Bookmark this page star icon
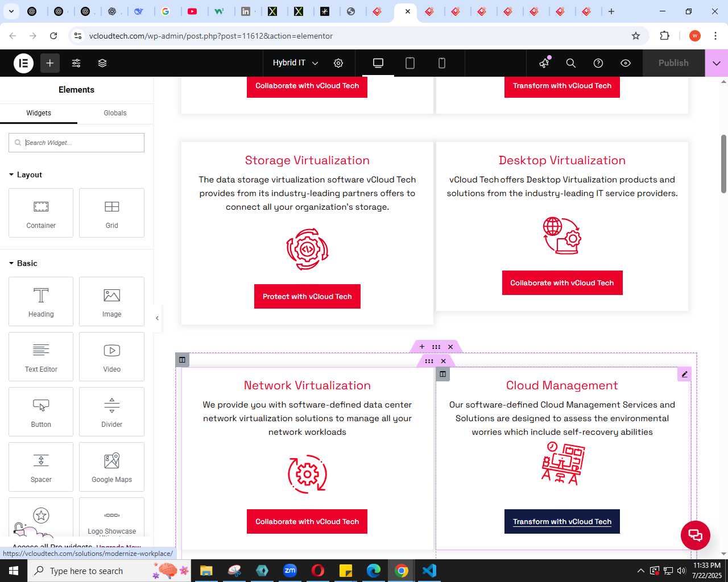This screenshot has width=728, height=582. click(x=636, y=36)
